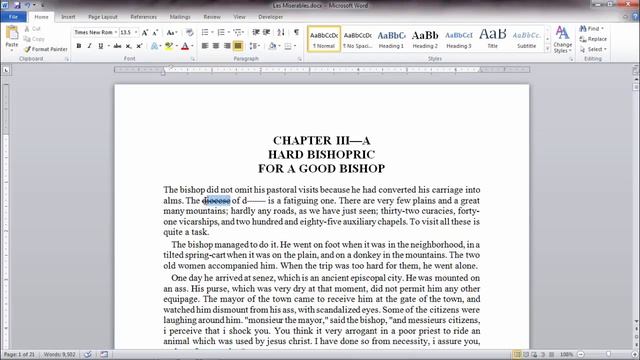Screen dimensions: 640x360
Task: Click the Print Layout view button
Action: point(517,354)
